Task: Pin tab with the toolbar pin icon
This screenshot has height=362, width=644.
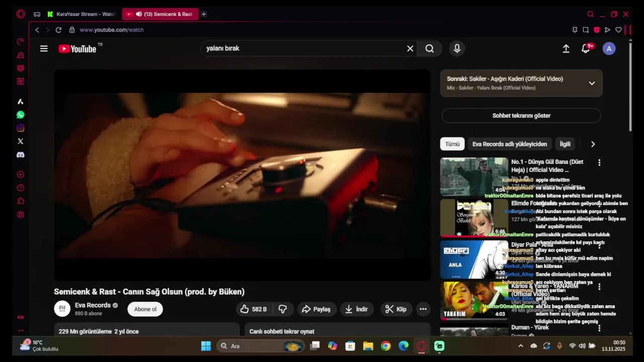Action: tap(575, 30)
